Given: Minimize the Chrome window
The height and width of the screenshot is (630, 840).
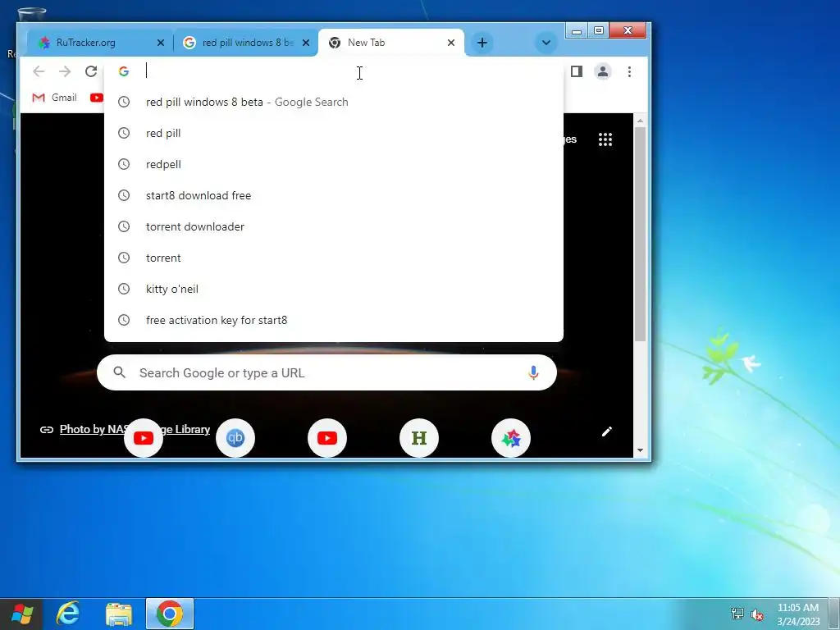Looking at the screenshot, I should pyautogui.click(x=577, y=31).
